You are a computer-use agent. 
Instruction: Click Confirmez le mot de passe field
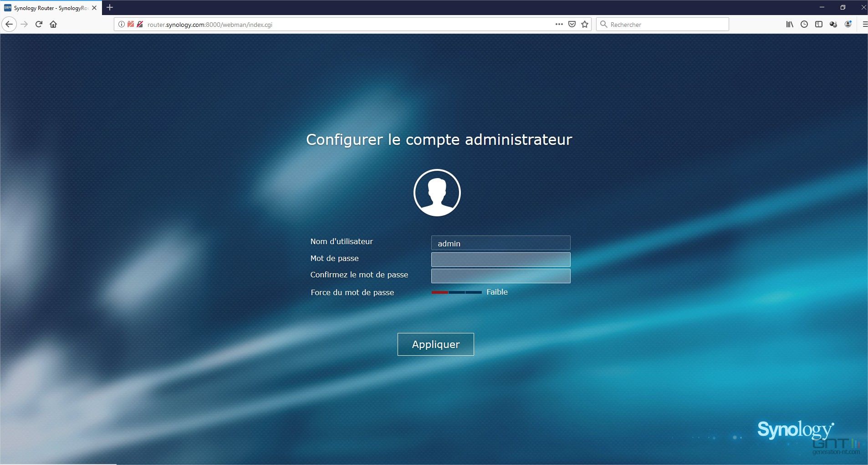coord(500,276)
